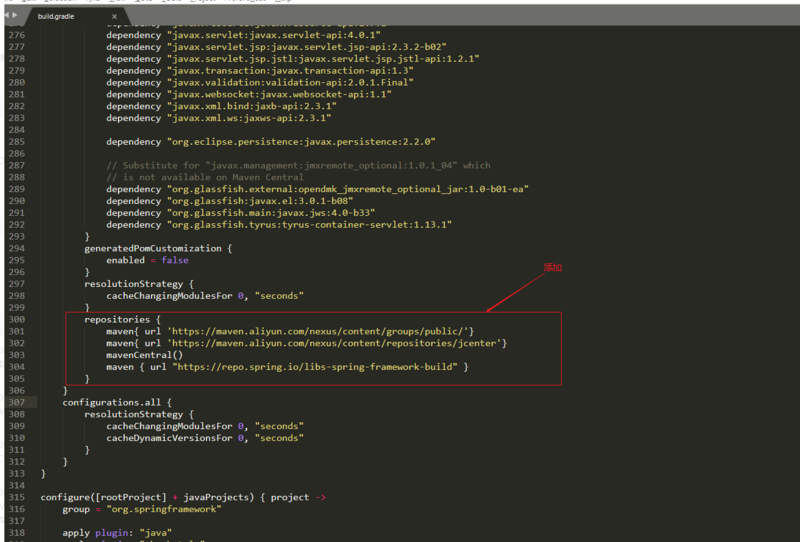Image resolution: width=800 pixels, height=542 pixels.
Task: Click line number 276 in the gutter
Action: (x=16, y=35)
